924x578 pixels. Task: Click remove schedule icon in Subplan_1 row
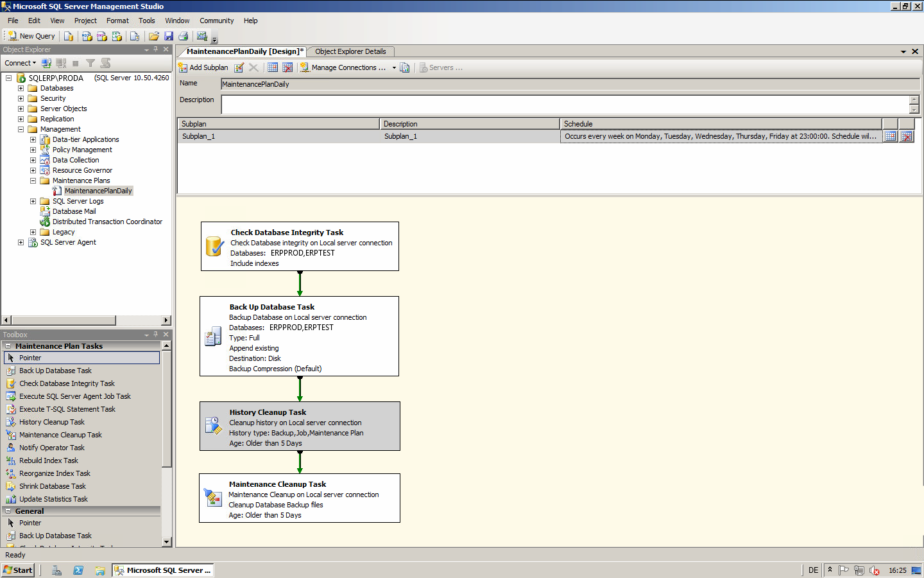pos(906,136)
